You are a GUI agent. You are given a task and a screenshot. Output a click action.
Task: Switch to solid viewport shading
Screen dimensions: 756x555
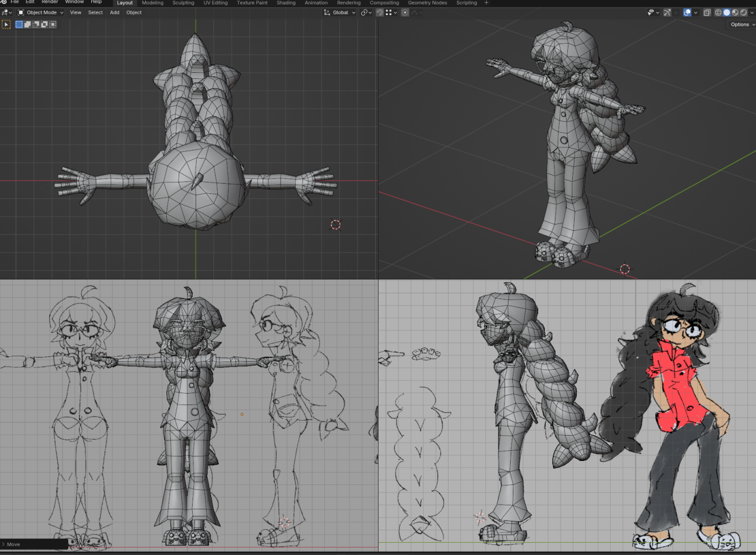(727, 12)
